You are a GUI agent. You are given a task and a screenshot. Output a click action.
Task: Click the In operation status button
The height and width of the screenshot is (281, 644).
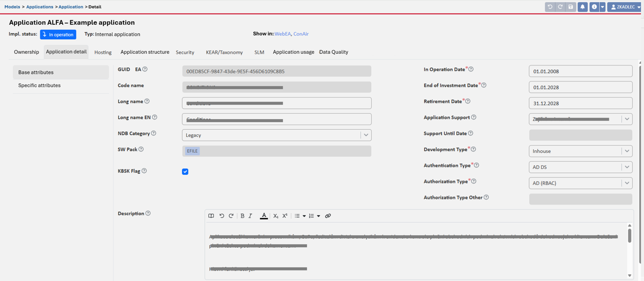pos(58,35)
